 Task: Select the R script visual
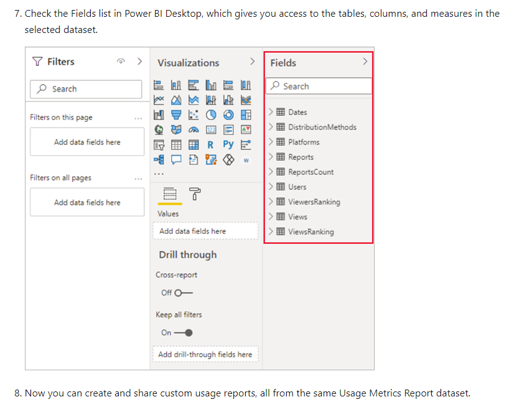coord(211,145)
